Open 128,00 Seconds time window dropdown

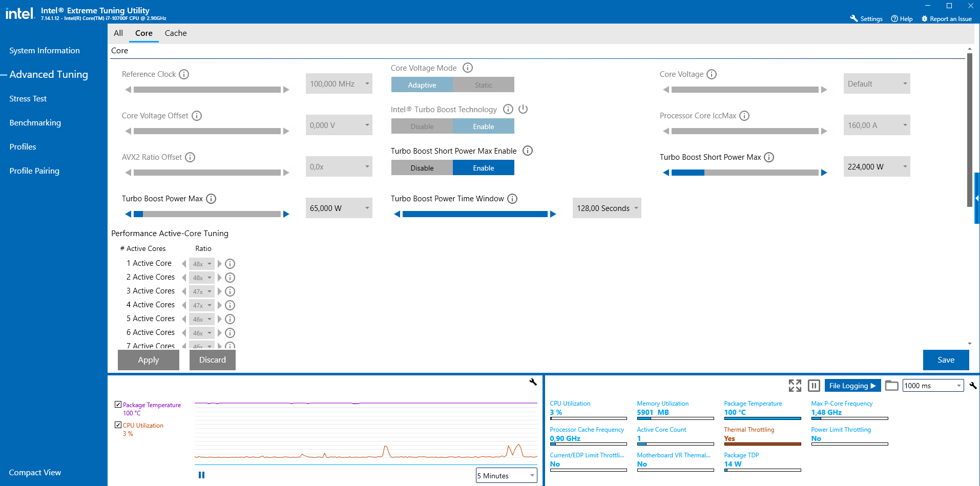607,208
